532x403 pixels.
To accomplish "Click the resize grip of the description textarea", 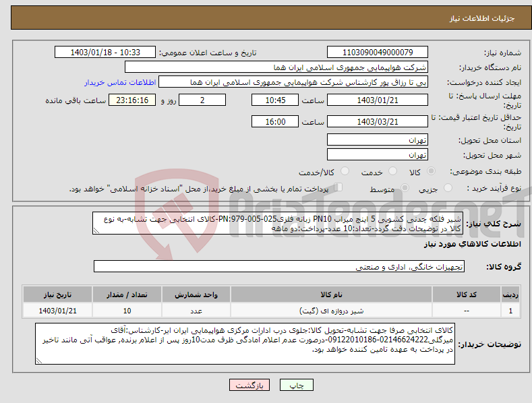I will click(x=96, y=231).
